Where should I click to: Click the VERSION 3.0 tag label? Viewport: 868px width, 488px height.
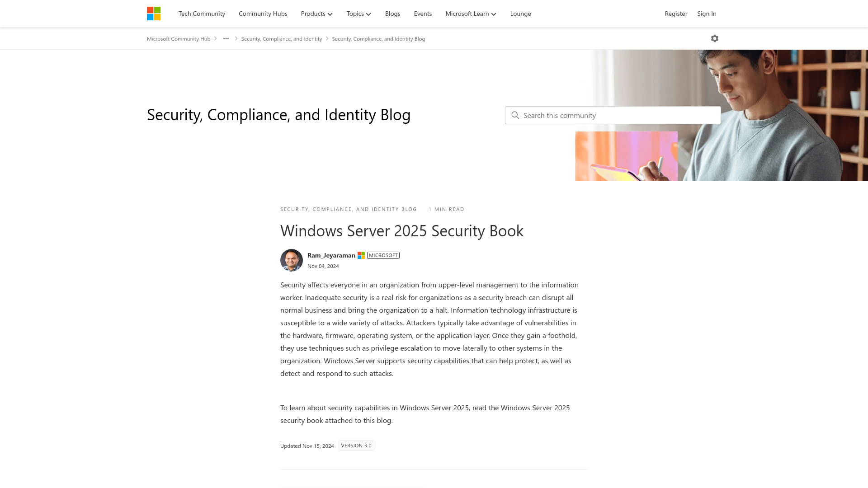tap(356, 445)
